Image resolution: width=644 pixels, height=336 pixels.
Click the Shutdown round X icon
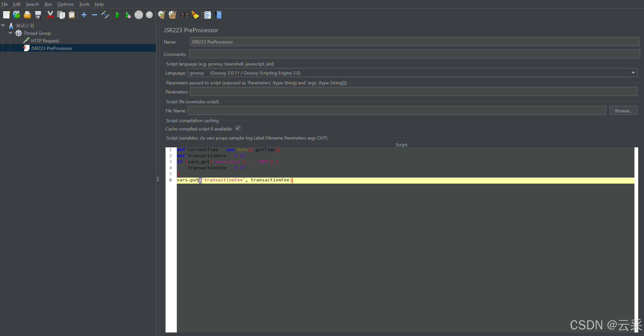149,15
